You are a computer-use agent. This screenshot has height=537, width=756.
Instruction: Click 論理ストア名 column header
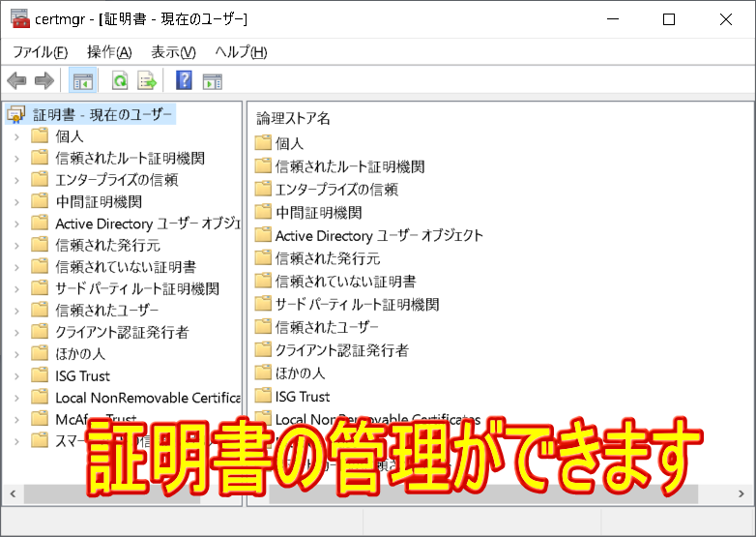coord(293,118)
